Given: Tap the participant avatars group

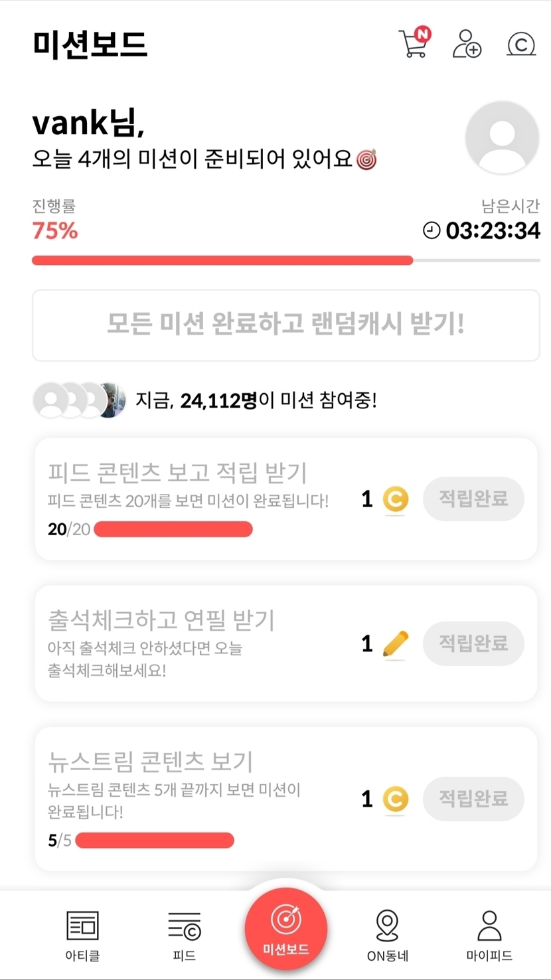Looking at the screenshot, I should 80,400.
